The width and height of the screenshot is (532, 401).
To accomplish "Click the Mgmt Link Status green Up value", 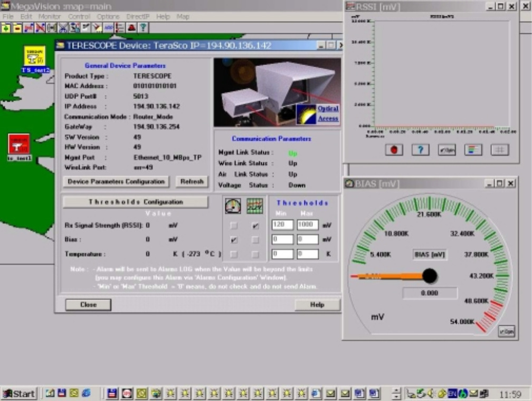I will coord(293,153).
